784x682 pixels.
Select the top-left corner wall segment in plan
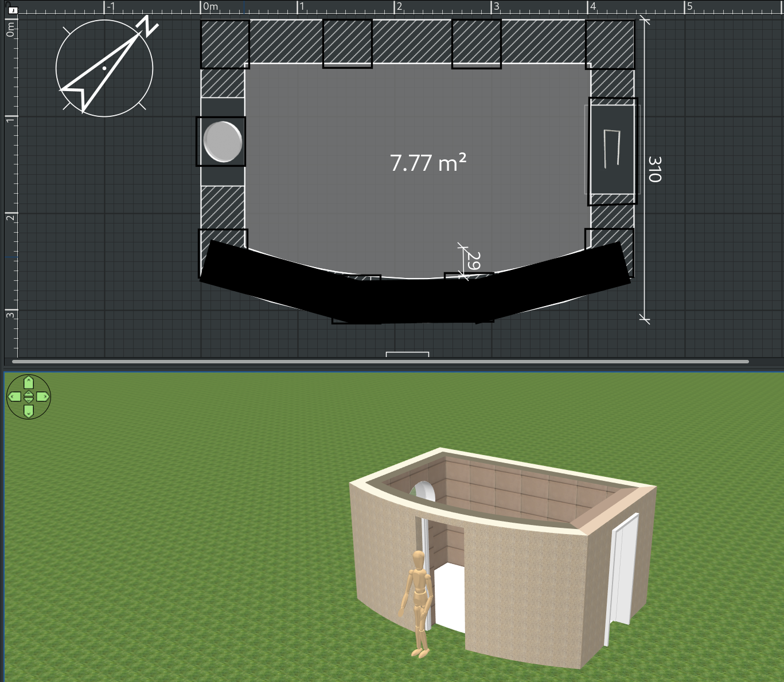point(225,44)
